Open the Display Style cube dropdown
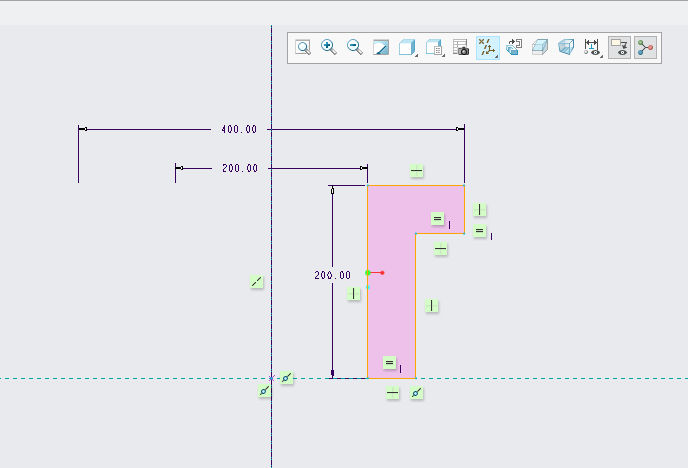Image resolution: width=688 pixels, height=468 pixels. (408, 47)
